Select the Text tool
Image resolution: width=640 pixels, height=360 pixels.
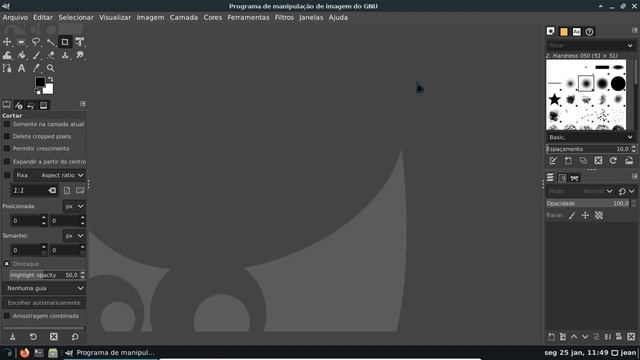pos(21,68)
